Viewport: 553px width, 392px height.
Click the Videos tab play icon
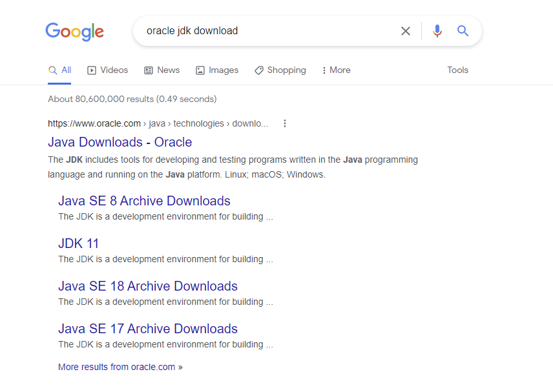(92, 70)
